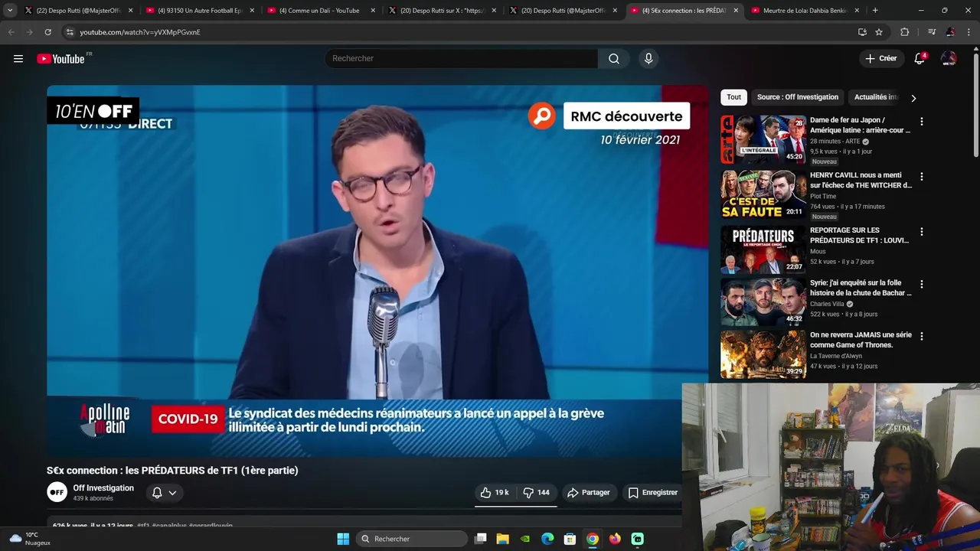Click the install/cast icon in address bar
This screenshot has width=980, height=551.
coord(862,32)
